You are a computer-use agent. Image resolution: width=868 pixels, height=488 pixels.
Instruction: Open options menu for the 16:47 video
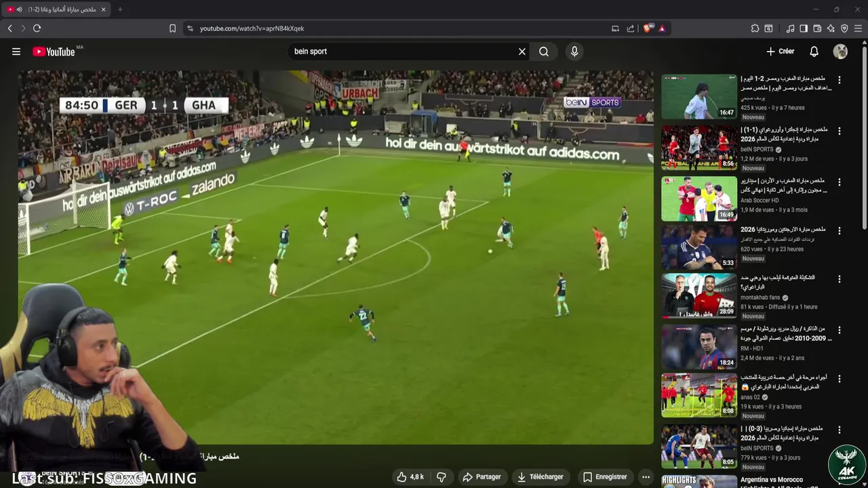click(840, 80)
